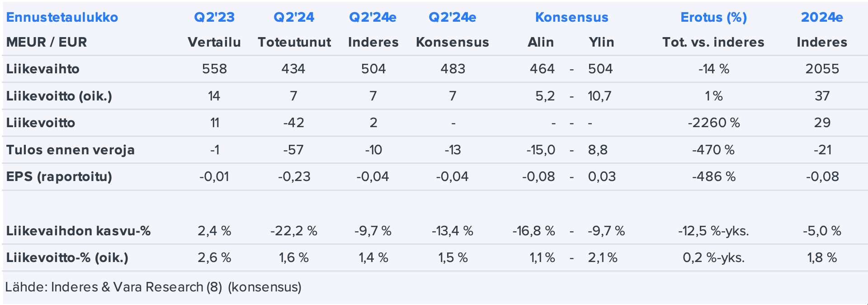
Task: Click the -2260 % difference value
Action: 713,123
